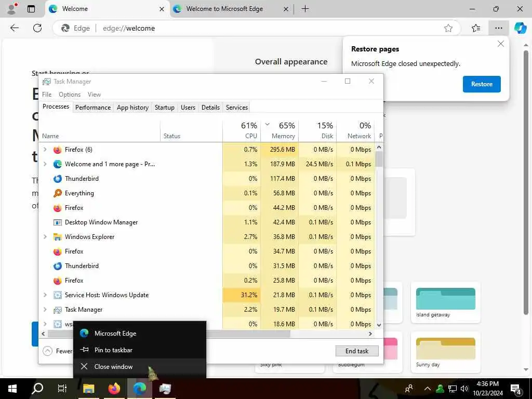Switch to the Details tab
This screenshot has width=532, height=399.
[x=211, y=108]
